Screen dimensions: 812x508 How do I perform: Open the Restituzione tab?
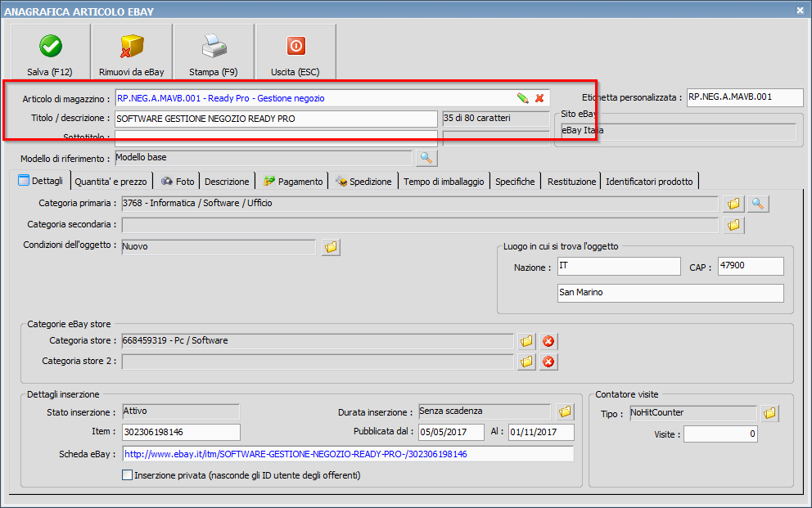[571, 182]
